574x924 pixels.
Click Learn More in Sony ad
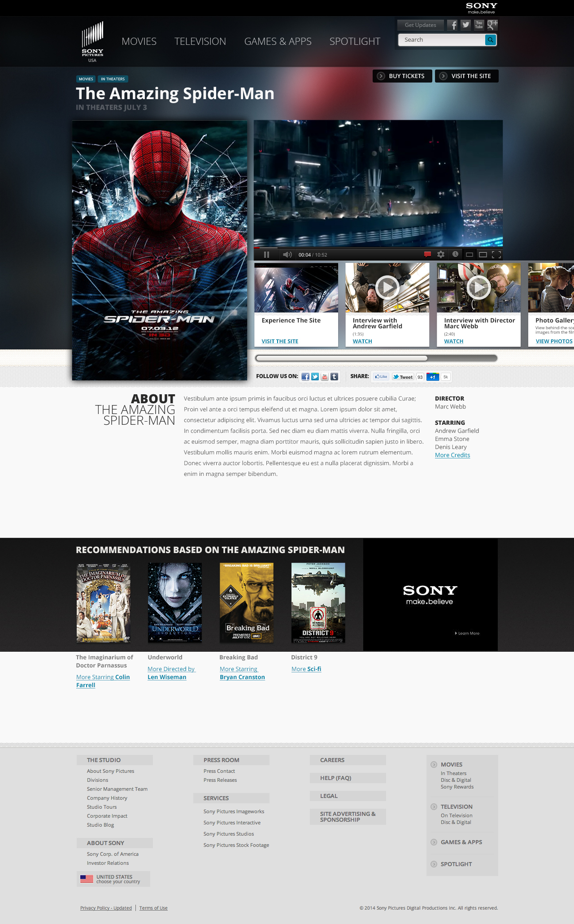(467, 633)
